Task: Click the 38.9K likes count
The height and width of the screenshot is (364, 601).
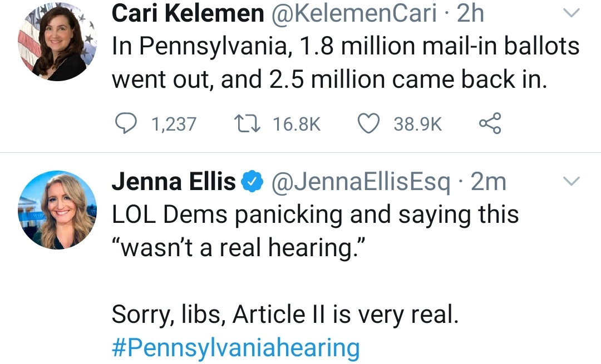Action: [x=417, y=124]
